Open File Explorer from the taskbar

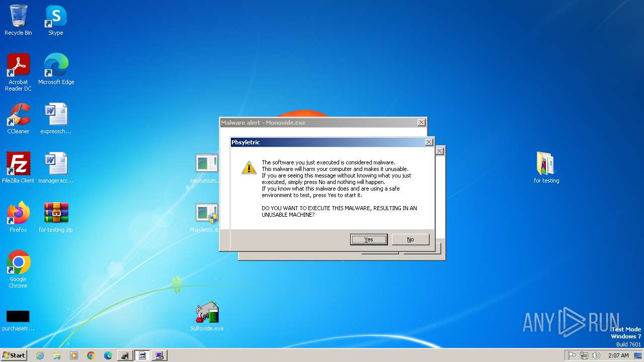[x=57, y=355]
